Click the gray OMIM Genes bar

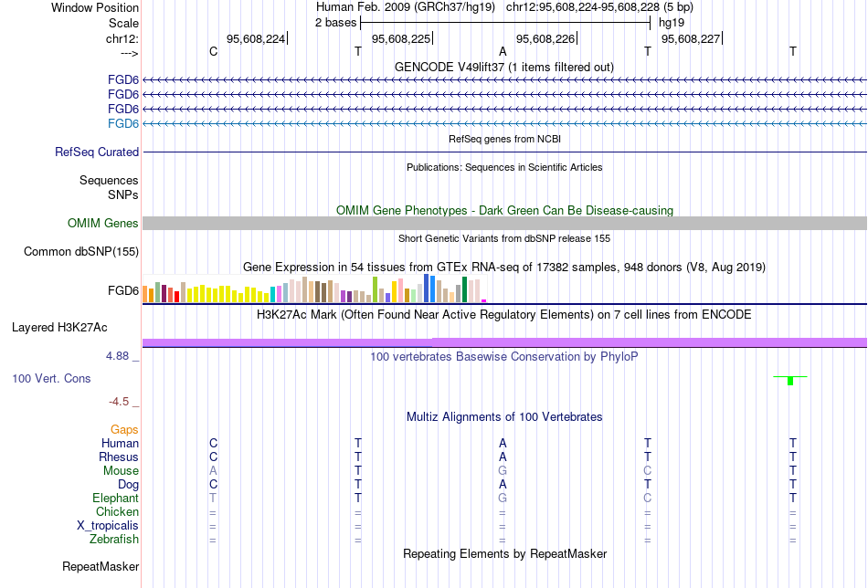click(504, 223)
